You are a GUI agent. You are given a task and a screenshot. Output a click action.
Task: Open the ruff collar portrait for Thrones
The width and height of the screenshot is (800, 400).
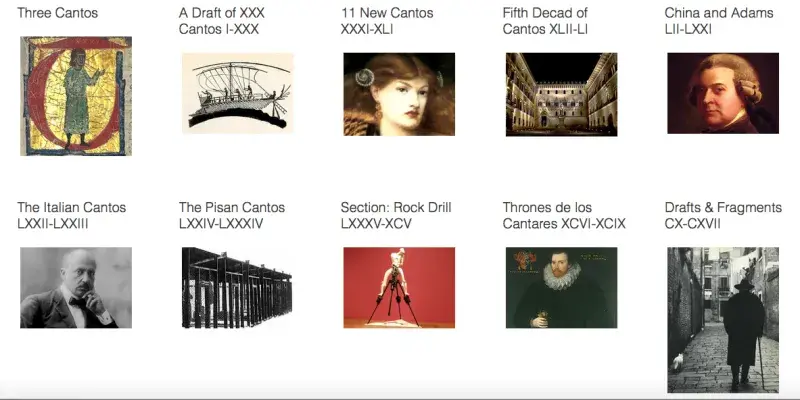(x=561, y=288)
